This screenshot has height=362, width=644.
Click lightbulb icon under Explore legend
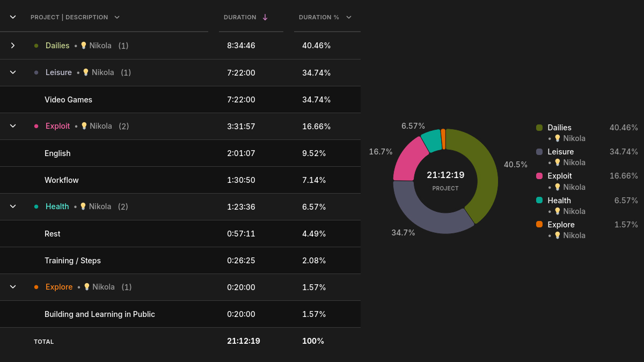point(557,235)
